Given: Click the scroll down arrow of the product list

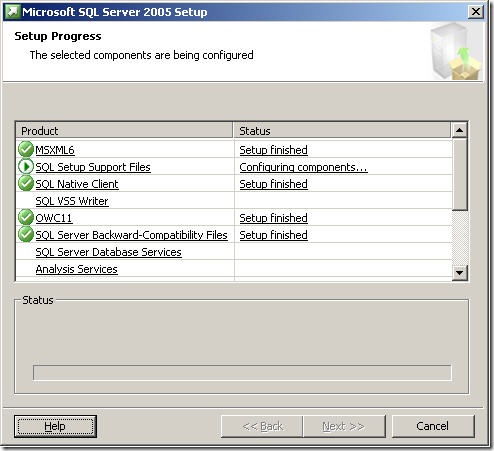Looking at the screenshot, I should click(x=460, y=273).
